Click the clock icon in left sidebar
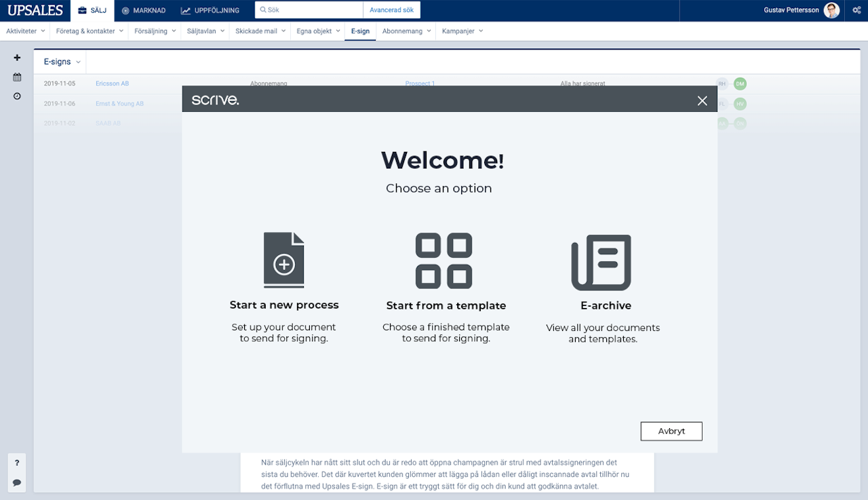 18,96
